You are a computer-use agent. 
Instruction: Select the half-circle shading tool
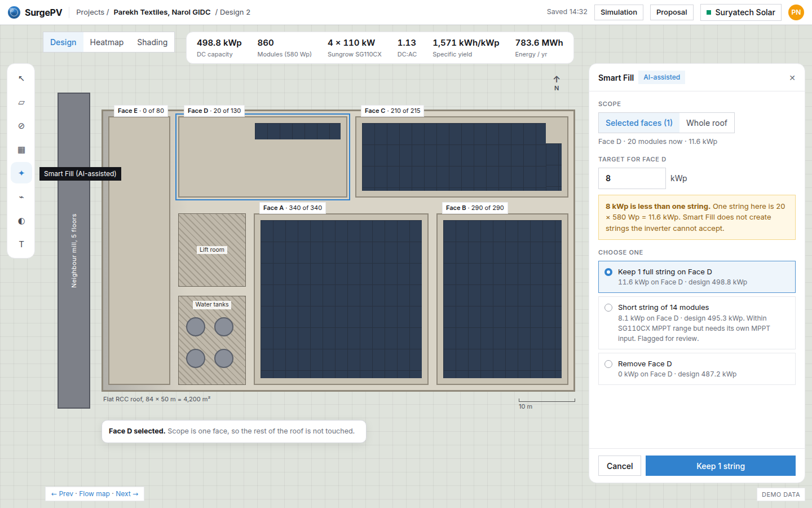[21, 221]
